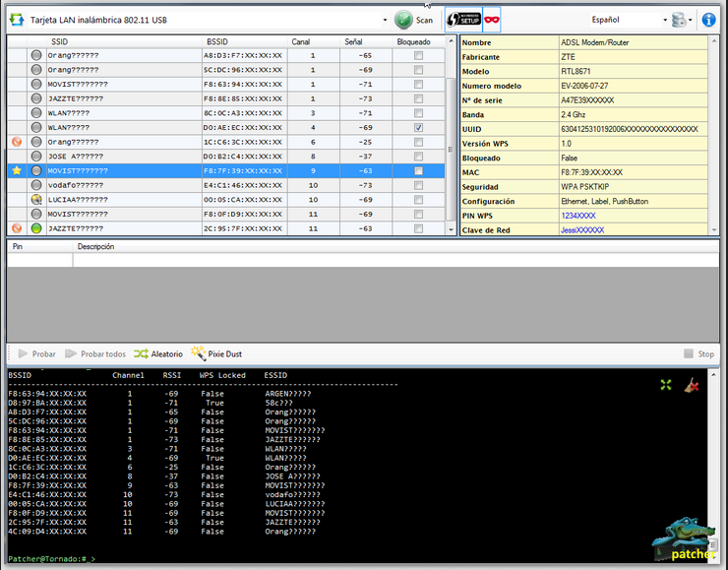Image resolution: width=728 pixels, height=570 pixels.
Task: Click the network adapter refresh icon
Action: (x=17, y=20)
